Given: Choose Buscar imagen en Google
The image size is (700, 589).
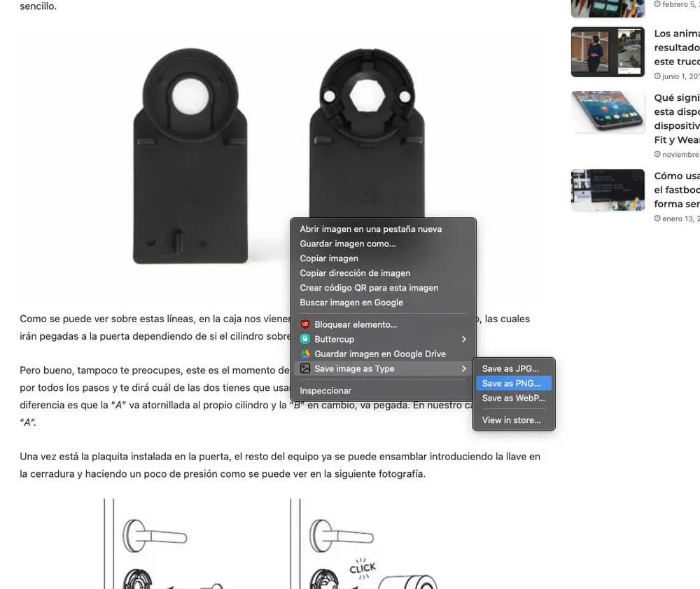Looking at the screenshot, I should (351, 303).
